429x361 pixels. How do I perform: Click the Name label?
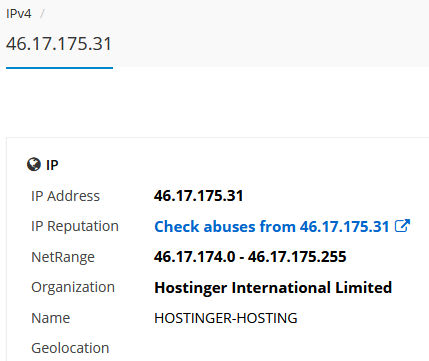coord(50,318)
